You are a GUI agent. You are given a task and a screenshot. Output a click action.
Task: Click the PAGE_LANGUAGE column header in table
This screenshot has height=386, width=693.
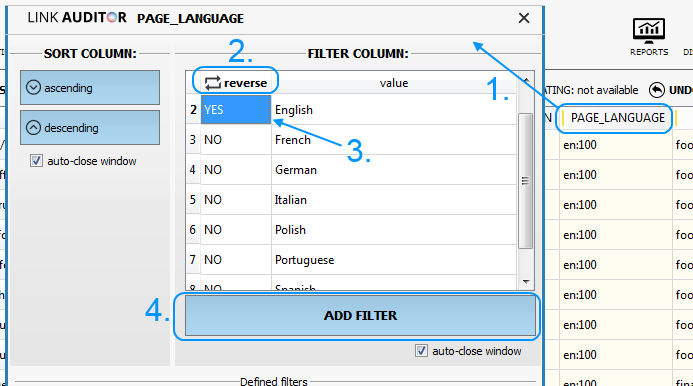pos(617,118)
